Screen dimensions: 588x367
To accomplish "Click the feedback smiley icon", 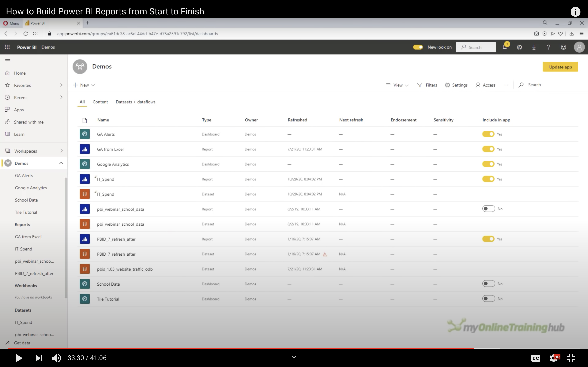I will click(x=563, y=47).
